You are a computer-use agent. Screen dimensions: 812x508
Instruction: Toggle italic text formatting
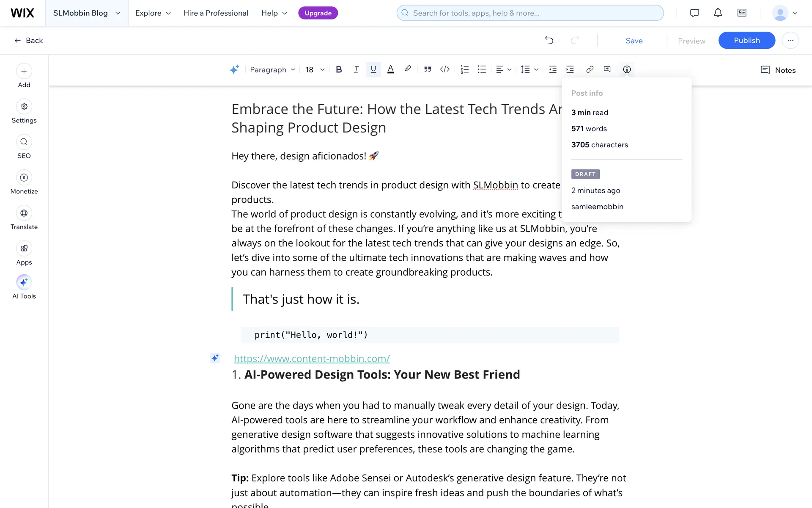[356, 69]
